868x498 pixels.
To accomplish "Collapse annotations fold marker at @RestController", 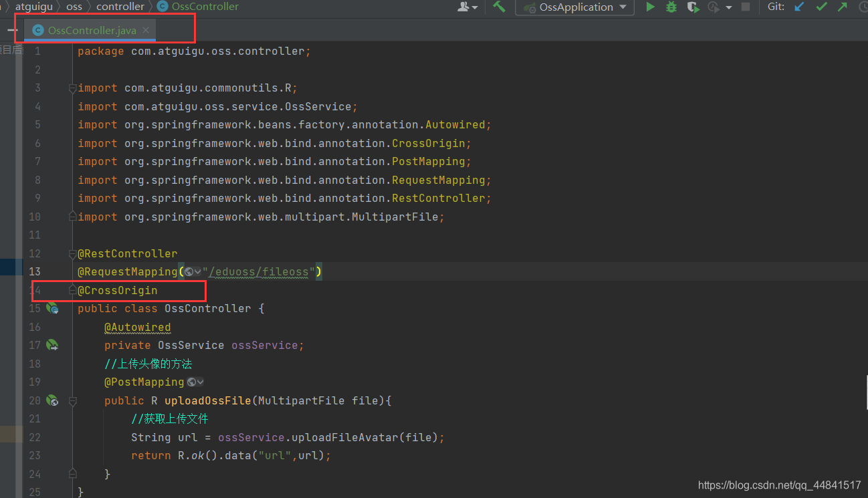I will point(72,254).
